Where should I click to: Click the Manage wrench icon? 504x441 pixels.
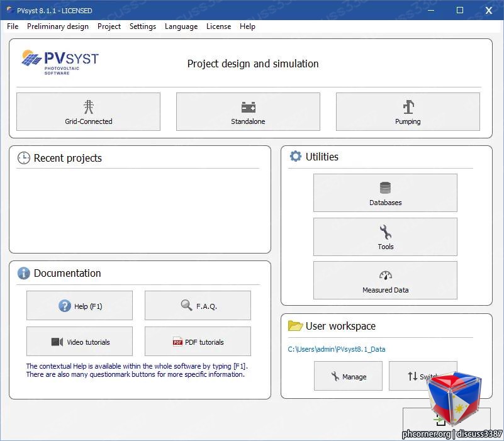click(x=335, y=376)
